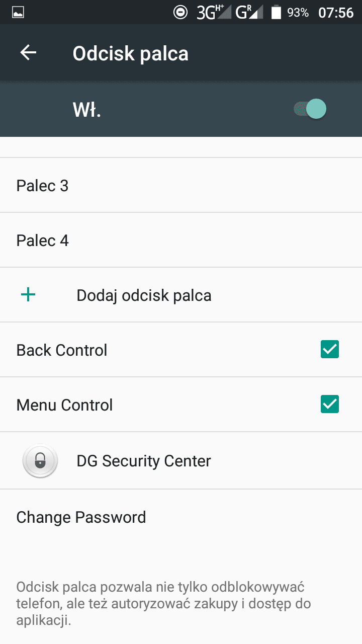
Task: Tap the clock showing 07:56
Action: (336, 13)
